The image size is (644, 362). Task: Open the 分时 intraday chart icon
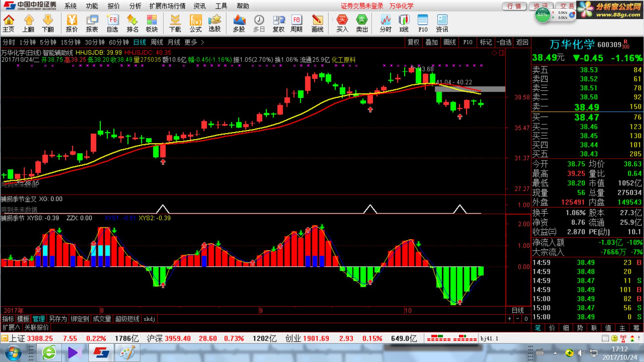(x=386, y=23)
